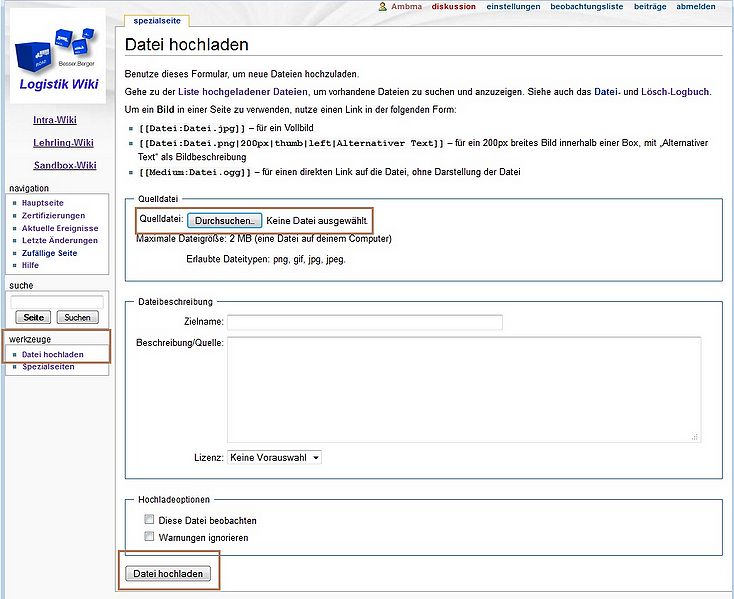Click the Datei hochladen submit button
Viewport: 734px width, 599px height.
pyautogui.click(x=168, y=574)
